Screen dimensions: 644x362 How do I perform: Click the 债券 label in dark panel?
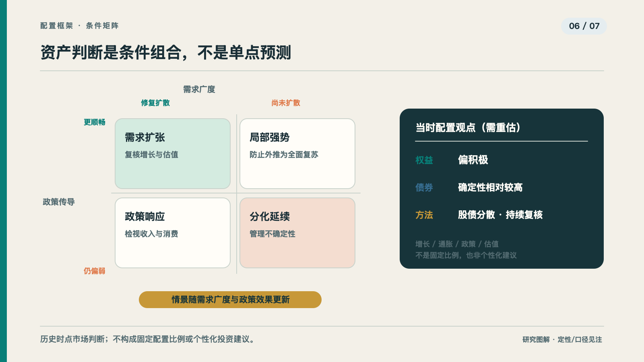(424, 187)
